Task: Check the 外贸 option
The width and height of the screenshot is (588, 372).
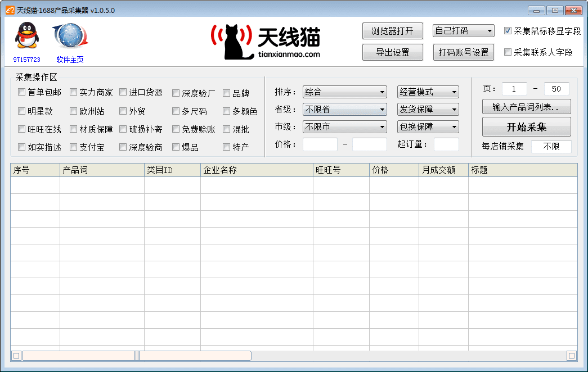Action: click(123, 111)
